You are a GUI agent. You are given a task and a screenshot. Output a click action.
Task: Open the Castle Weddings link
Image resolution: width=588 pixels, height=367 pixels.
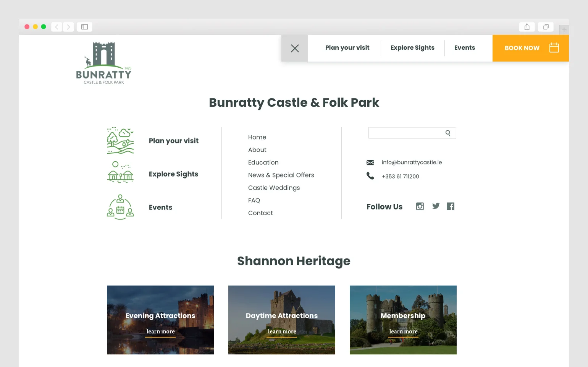click(274, 188)
